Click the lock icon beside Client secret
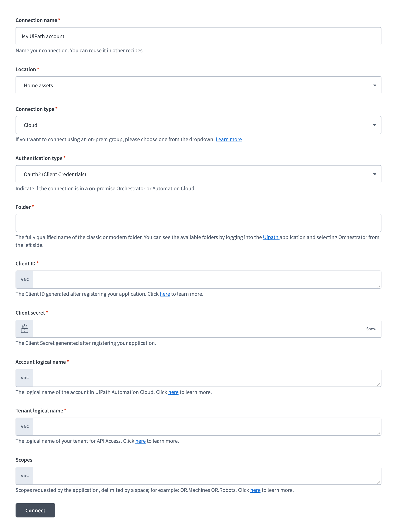This screenshot has width=397, height=532. point(24,329)
